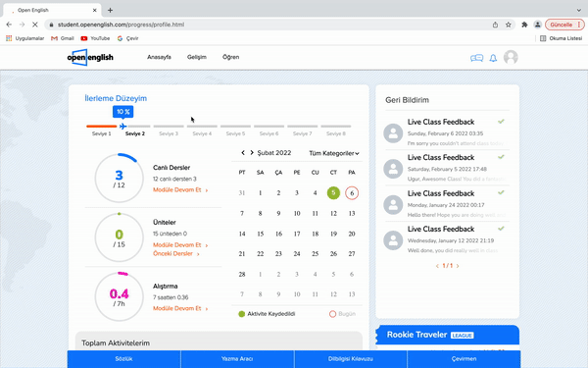588x368 pixels.
Task: Expand the Tüm Kategoriler dropdown
Action: coord(334,153)
